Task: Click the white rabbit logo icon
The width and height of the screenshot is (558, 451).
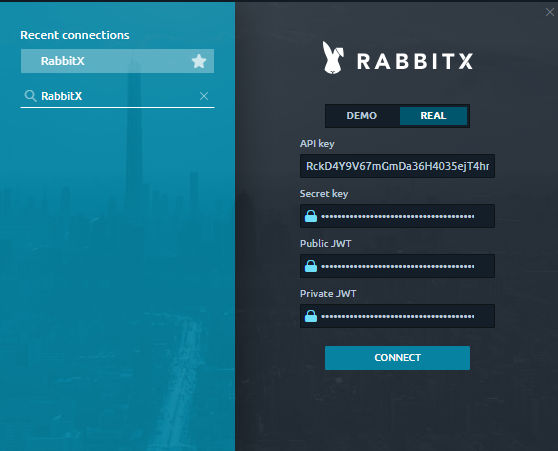Action: point(333,58)
